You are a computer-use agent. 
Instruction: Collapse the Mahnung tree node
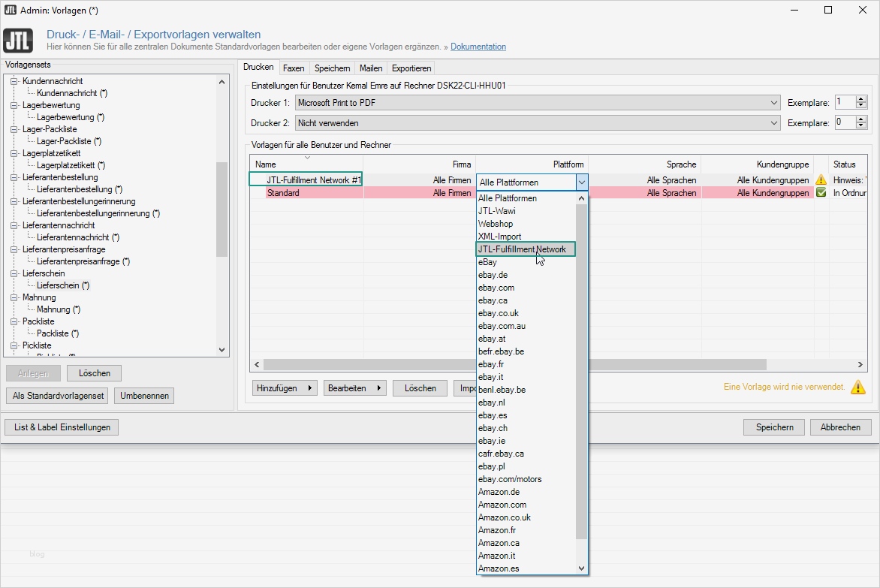point(14,297)
